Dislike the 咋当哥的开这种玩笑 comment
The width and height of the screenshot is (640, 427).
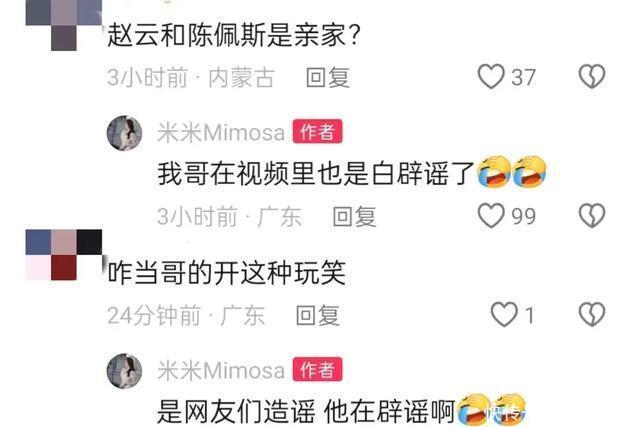point(591,314)
